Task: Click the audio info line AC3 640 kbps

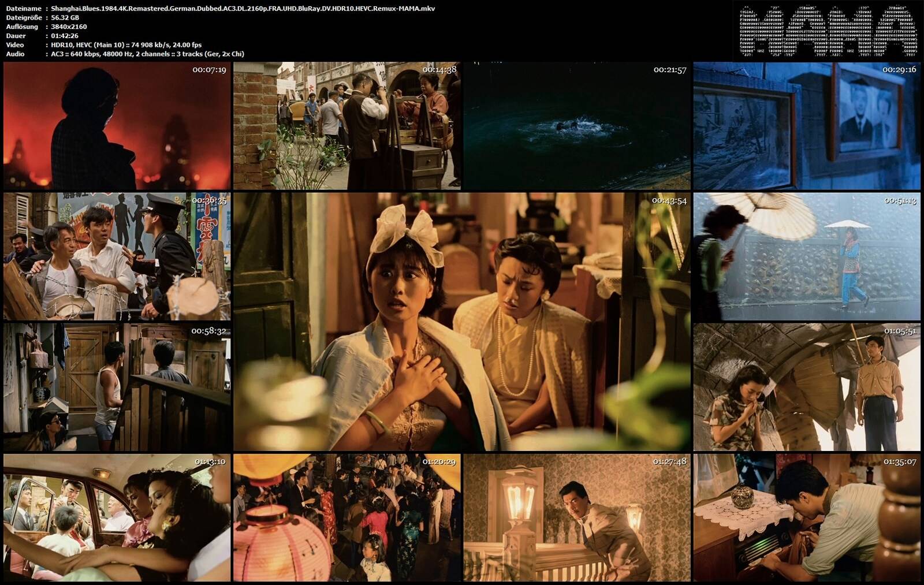Action: (147, 54)
